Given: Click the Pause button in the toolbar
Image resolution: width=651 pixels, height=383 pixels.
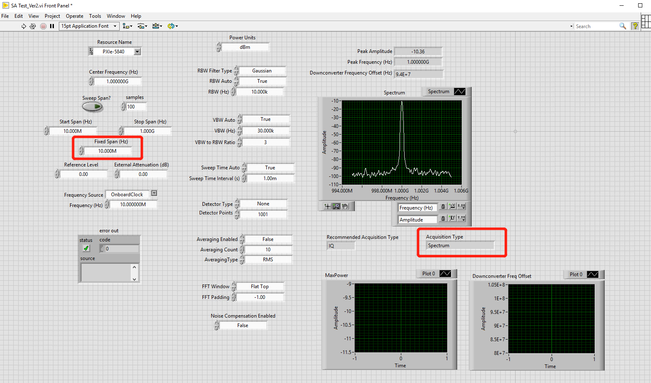Looking at the screenshot, I should coord(52,26).
